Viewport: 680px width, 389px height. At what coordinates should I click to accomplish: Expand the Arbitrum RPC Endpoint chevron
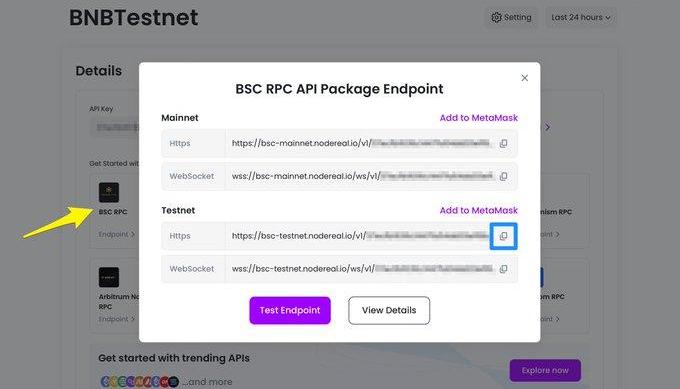click(x=133, y=319)
